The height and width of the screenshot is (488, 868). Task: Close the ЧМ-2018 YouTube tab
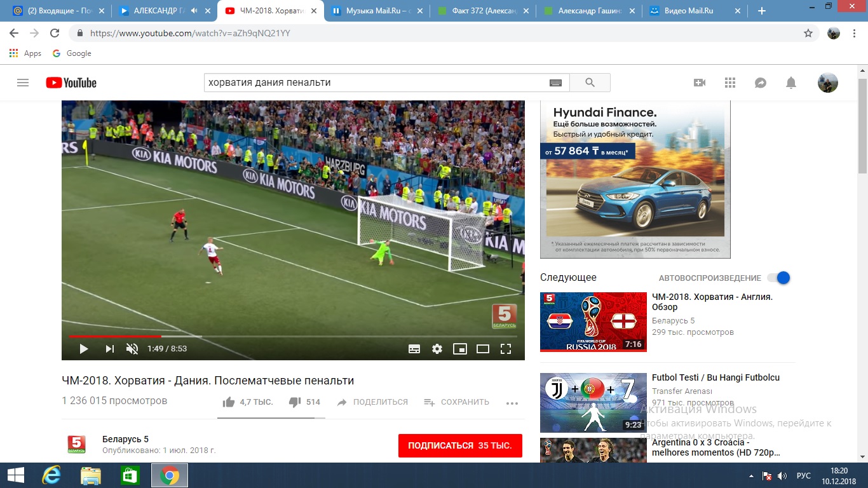pos(313,11)
